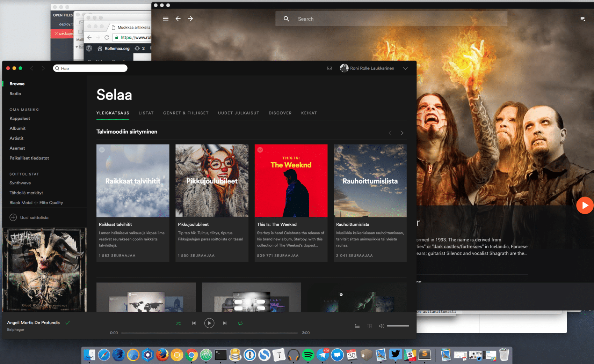The image size is (594, 364).
Task: Toggle repeat in the Spotify player
Action: (x=240, y=323)
